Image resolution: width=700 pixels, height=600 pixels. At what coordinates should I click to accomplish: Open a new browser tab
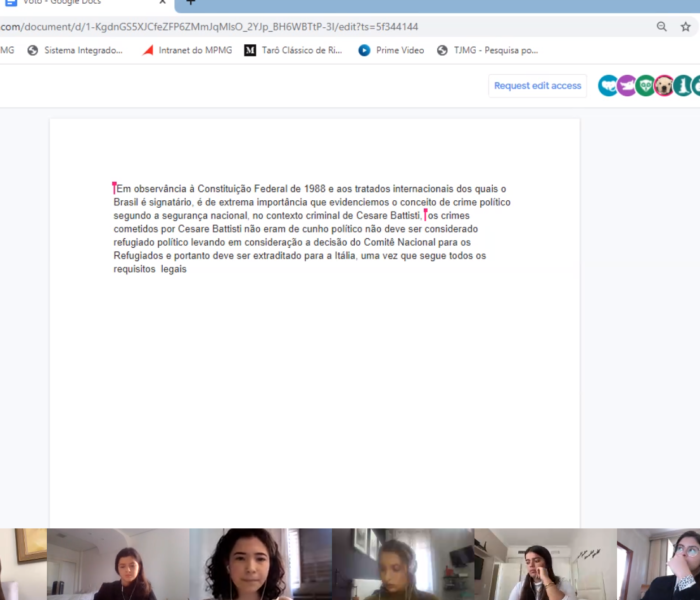tap(190, 3)
